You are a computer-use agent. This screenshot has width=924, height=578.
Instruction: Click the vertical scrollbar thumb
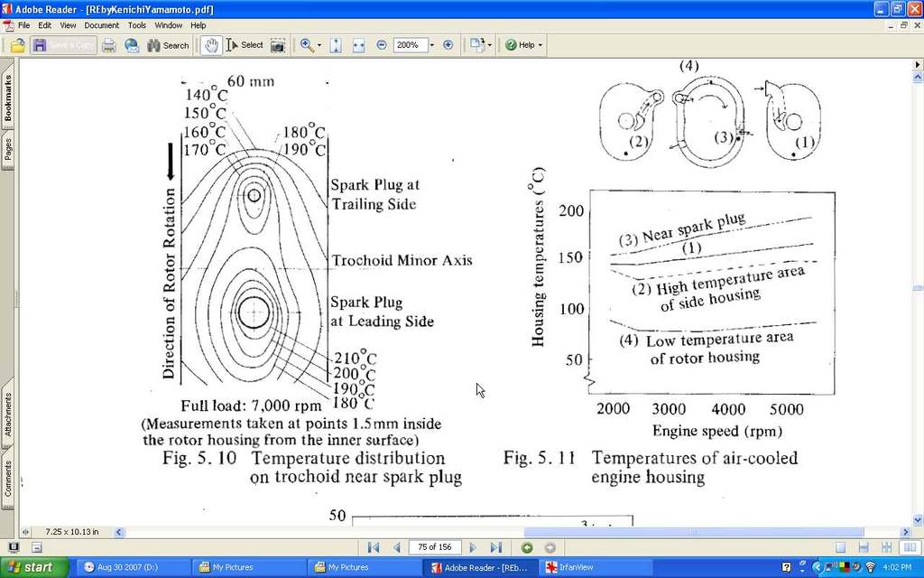point(918,288)
